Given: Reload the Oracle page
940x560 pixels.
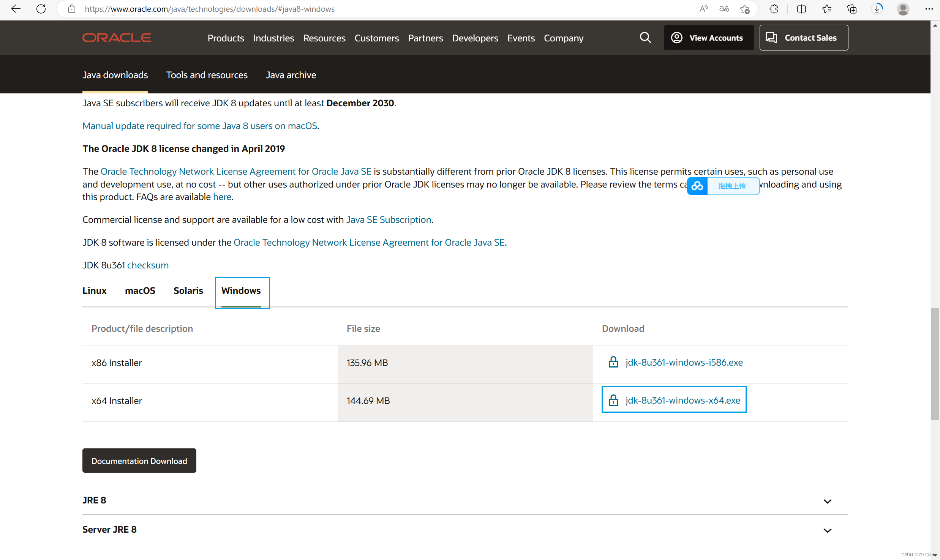Looking at the screenshot, I should [41, 9].
